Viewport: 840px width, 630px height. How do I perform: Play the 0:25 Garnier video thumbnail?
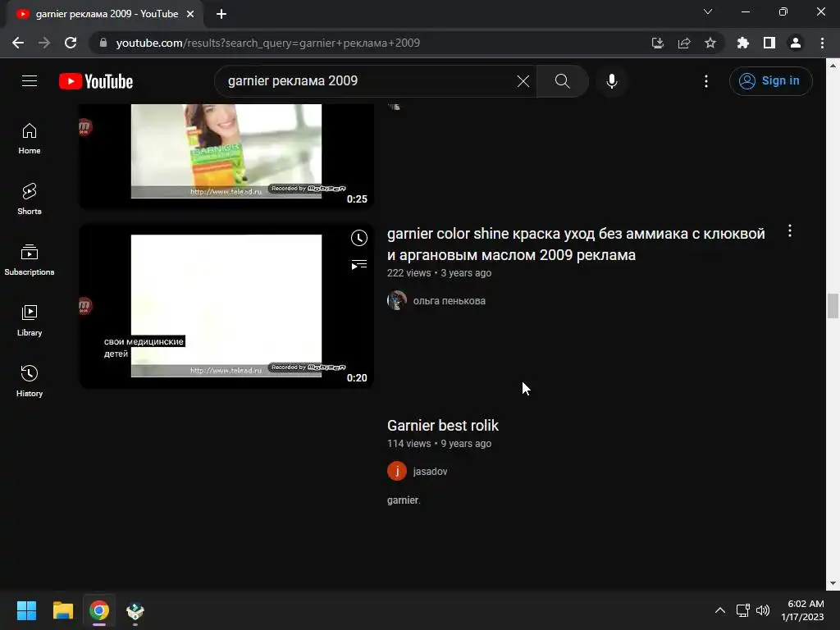(226, 156)
